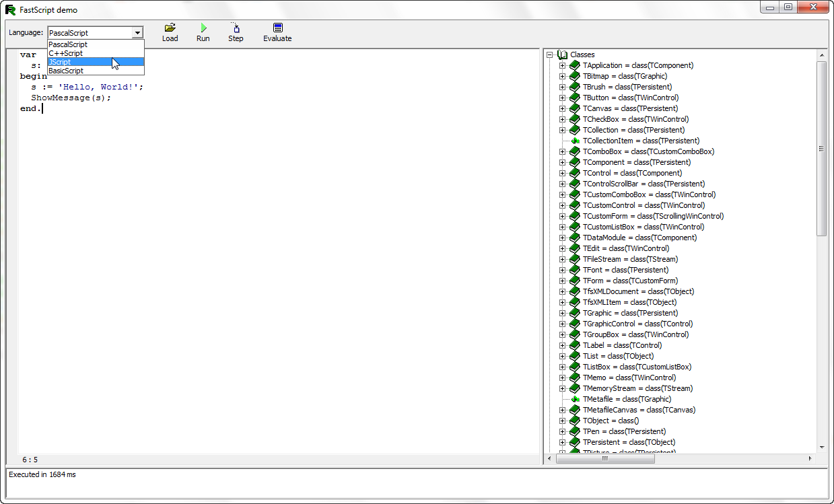The width and height of the screenshot is (834, 504).
Task: Run the script with Run icon
Action: (203, 28)
